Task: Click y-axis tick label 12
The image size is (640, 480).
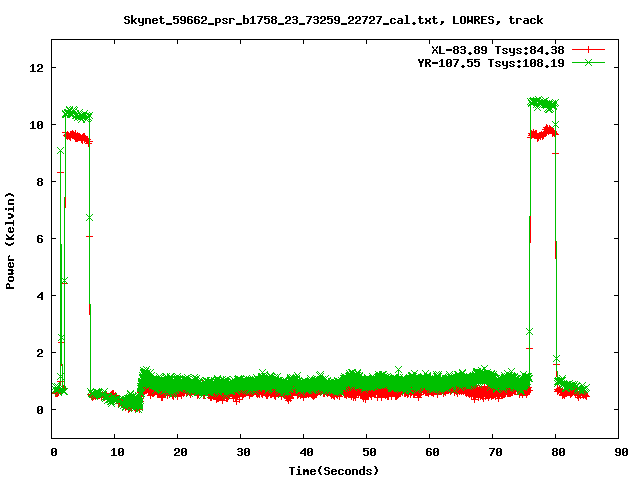Action: 36,68
